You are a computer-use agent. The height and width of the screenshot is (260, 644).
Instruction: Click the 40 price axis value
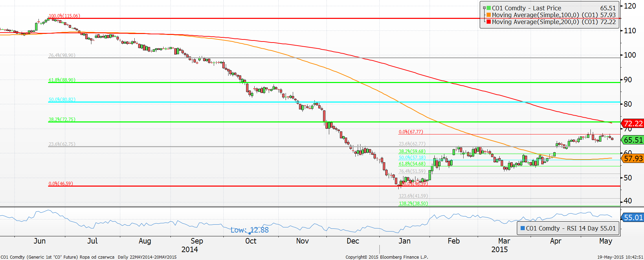coord(628,201)
